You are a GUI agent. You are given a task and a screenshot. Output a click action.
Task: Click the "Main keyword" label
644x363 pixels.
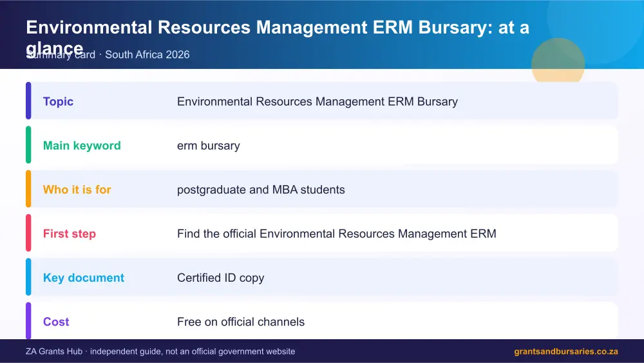pos(82,146)
